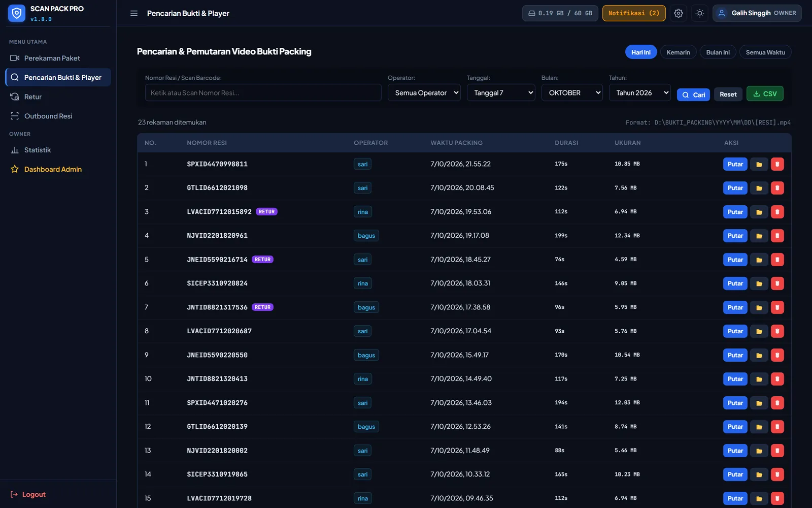Open folder for resi SPXID4471020276
Viewport: 812px width, 508px height.
point(759,403)
